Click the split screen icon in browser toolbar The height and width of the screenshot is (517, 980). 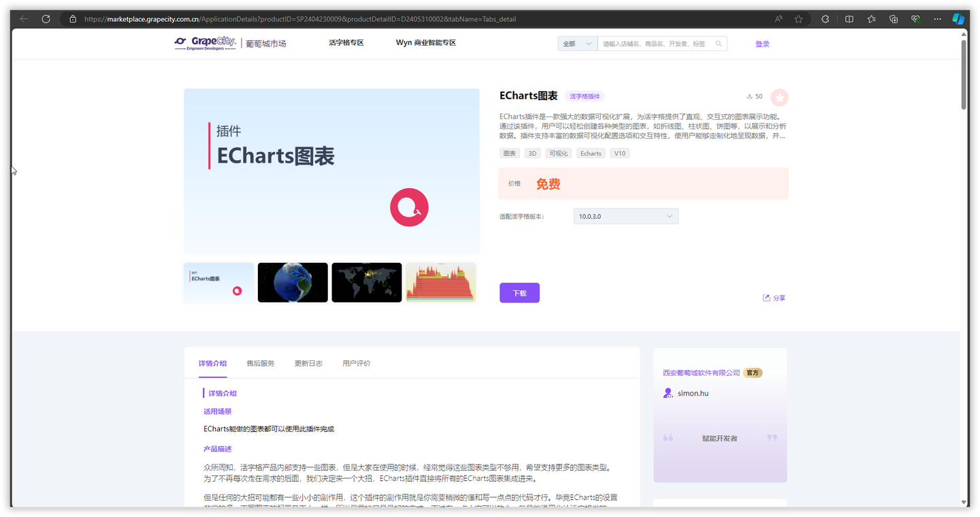pyautogui.click(x=849, y=18)
